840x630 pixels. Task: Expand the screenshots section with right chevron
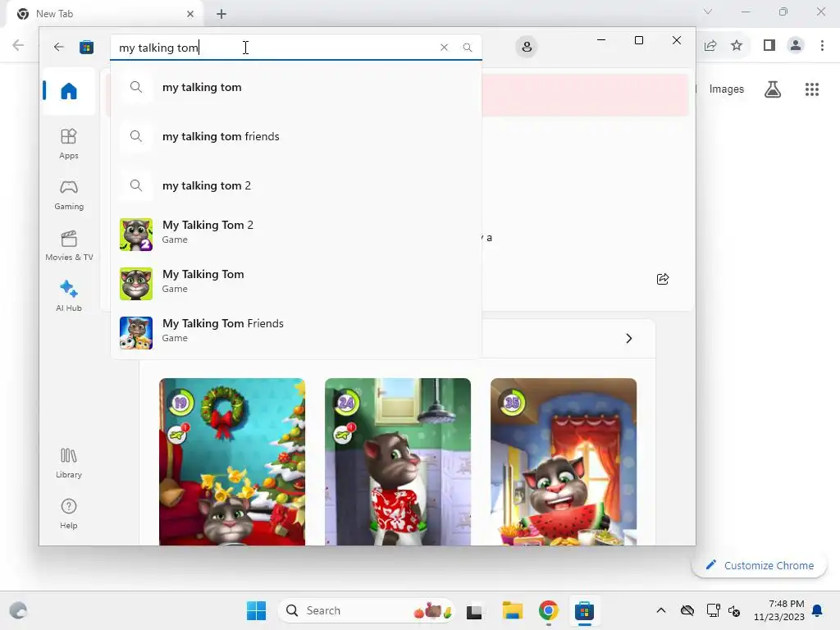coord(629,339)
